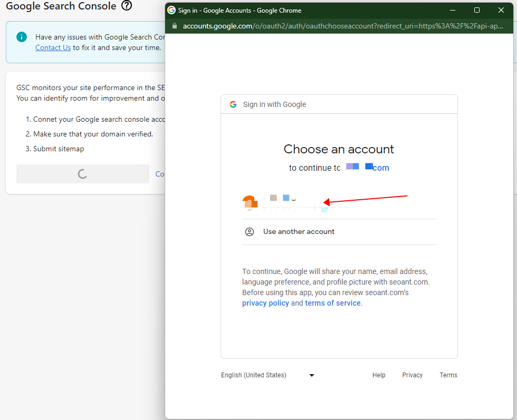Click the blue info icon in the notice banner
517x420 pixels.
(x=22, y=37)
